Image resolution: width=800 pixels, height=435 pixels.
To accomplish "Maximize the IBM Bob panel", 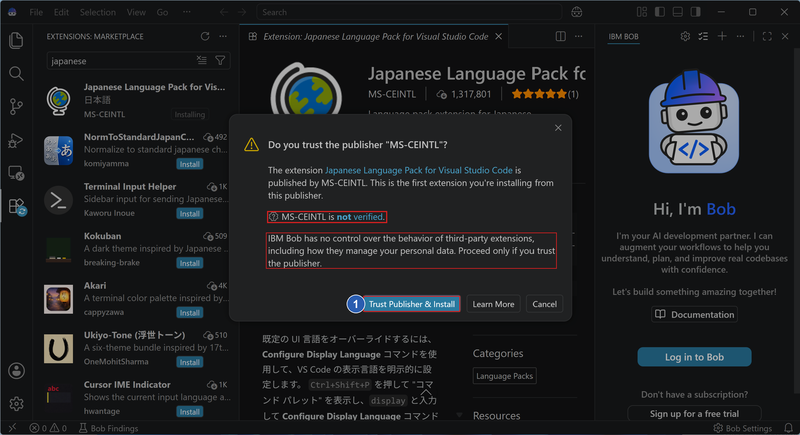I will [767, 36].
